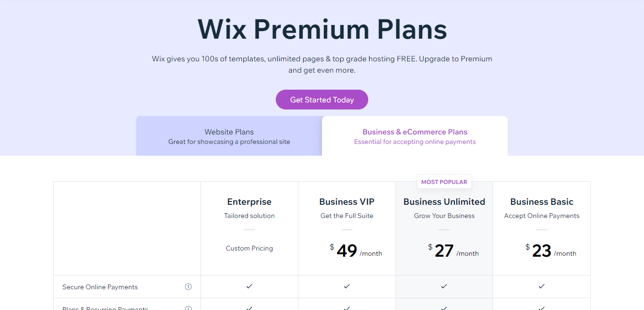Image resolution: width=644 pixels, height=310 pixels.
Task: Switch to the Website Plans tab
Action: [229, 136]
